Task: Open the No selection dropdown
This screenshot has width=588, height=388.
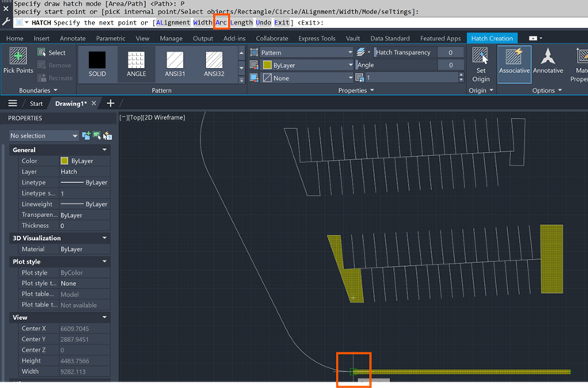Action: [x=43, y=135]
